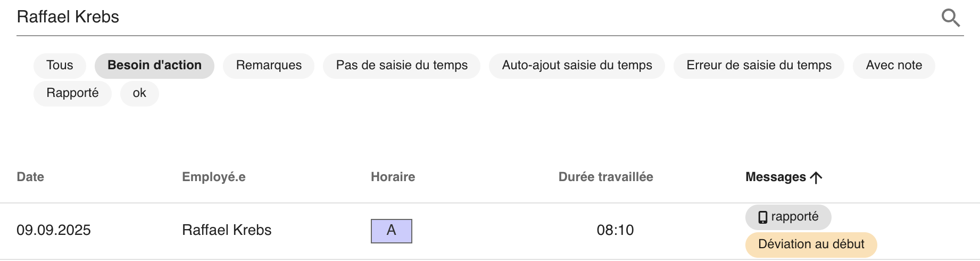
Task: Open the Déviation au début badge
Action: pyautogui.click(x=811, y=244)
